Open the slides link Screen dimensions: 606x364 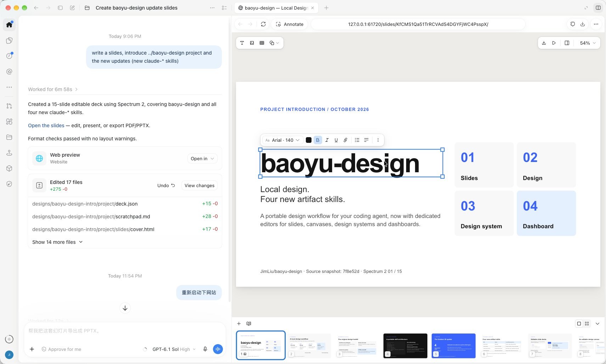(x=46, y=125)
